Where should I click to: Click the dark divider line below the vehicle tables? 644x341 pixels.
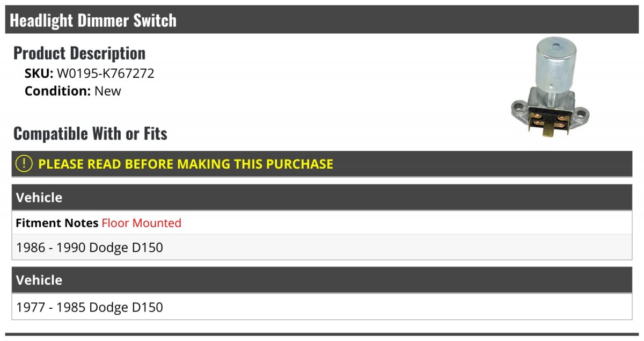click(x=322, y=335)
